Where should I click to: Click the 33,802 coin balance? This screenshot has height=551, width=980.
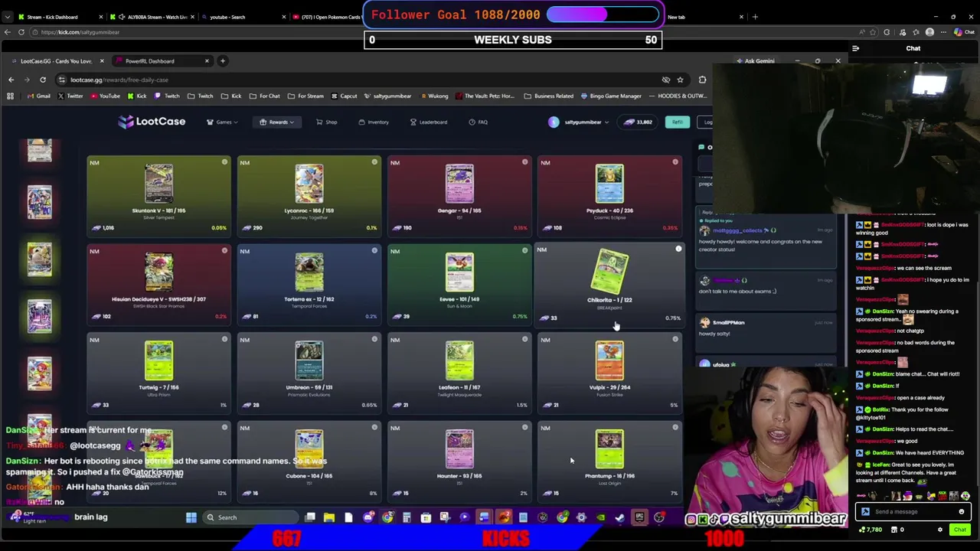coord(639,122)
